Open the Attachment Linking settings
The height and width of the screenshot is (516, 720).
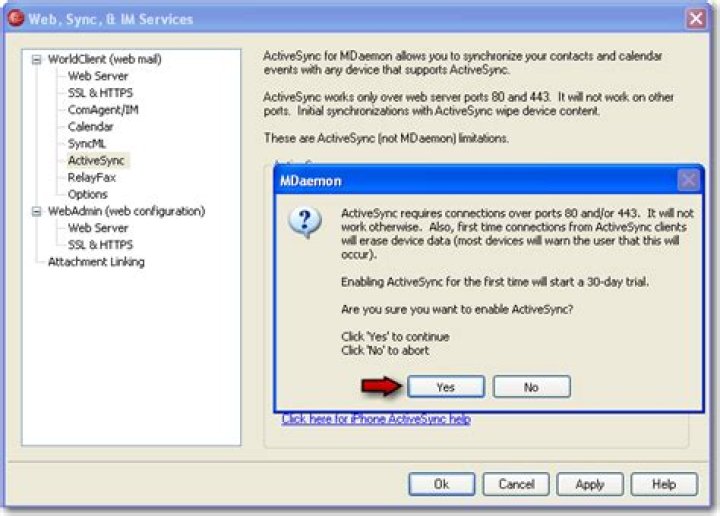96,262
